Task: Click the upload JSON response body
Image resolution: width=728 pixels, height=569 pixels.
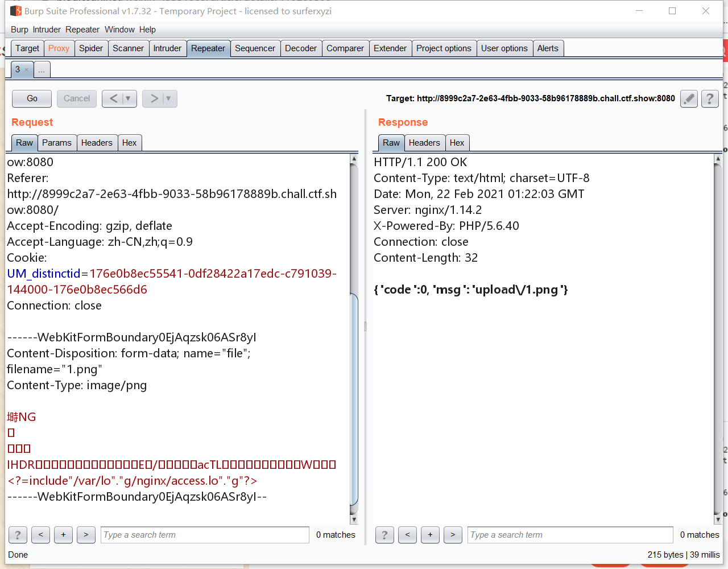Action: click(x=471, y=290)
